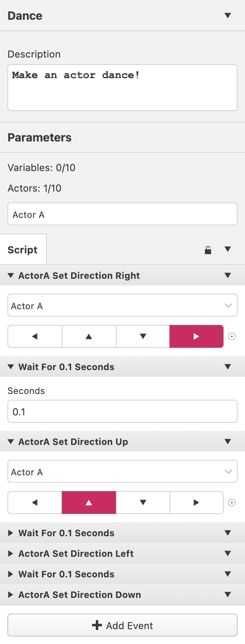245x644 pixels.
Task: Select right arrow in Set Direction Up event
Action: (196, 503)
